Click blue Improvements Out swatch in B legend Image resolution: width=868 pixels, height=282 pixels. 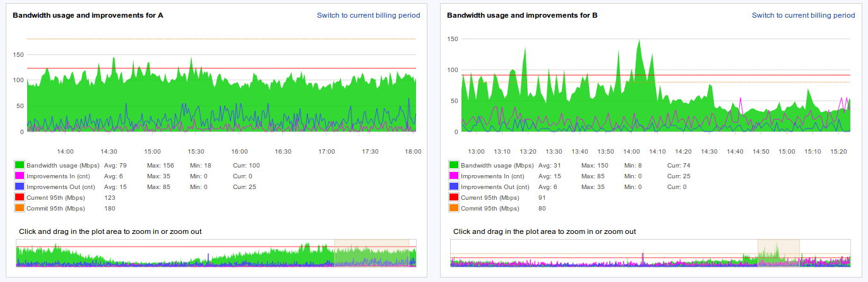coord(453,187)
